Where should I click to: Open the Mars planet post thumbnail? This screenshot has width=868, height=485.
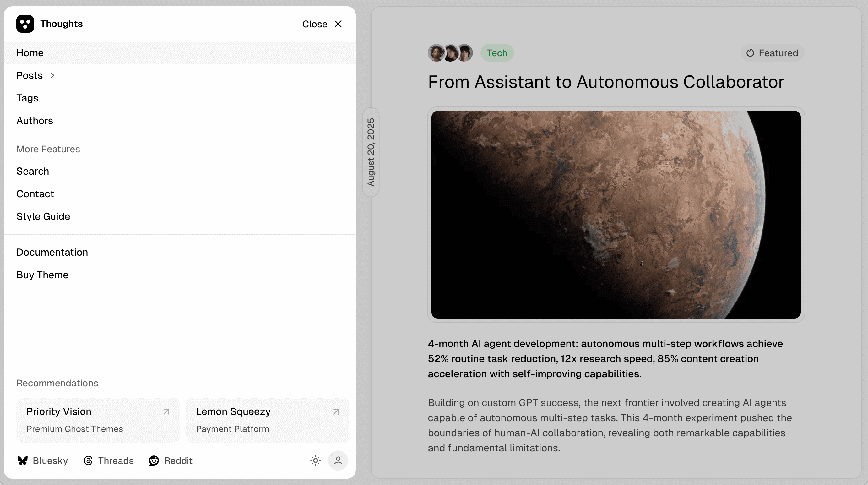(x=616, y=214)
